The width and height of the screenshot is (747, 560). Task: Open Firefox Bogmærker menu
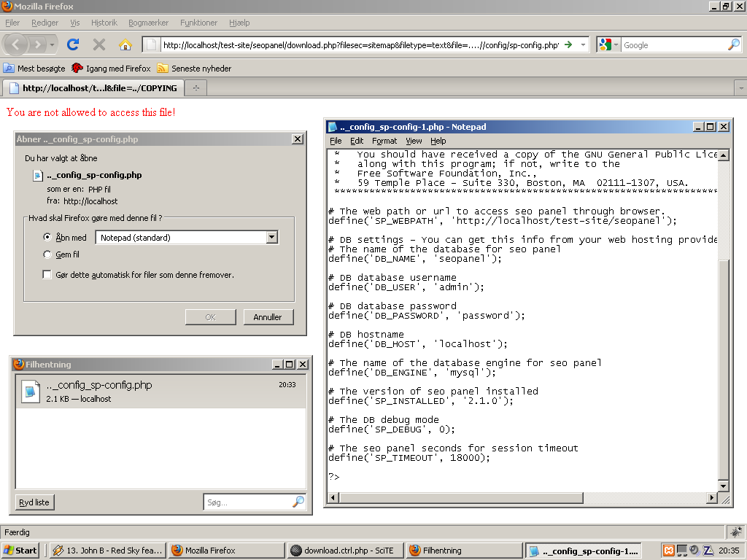click(x=148, y=23)
